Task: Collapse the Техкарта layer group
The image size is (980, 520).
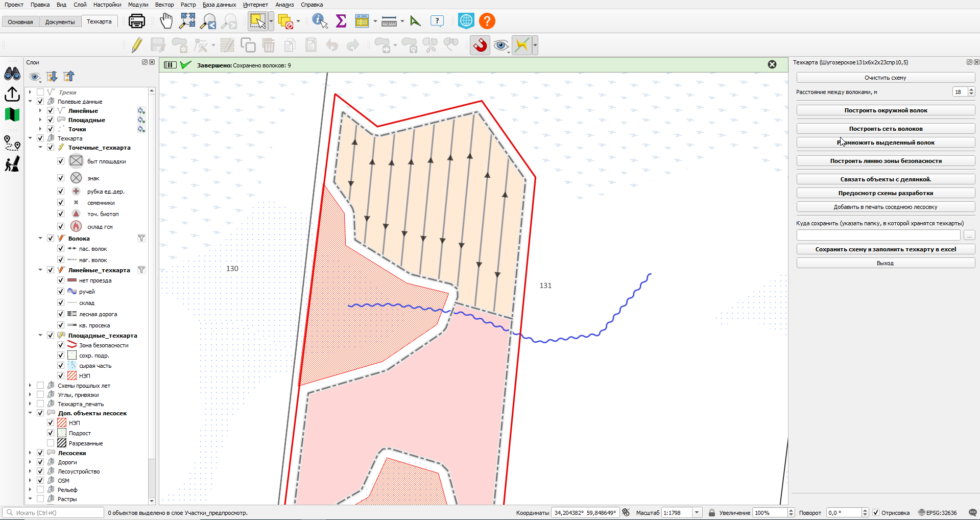Action: pyautogui.click(x=30, y=138)
